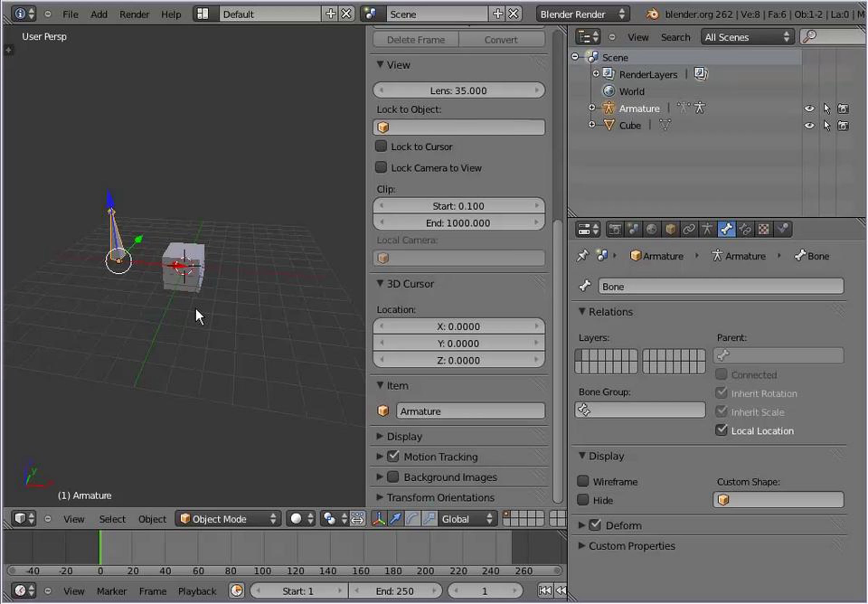Toggle the 3D manipulator widget in viewport header
868x604 pixels.
coord(378,519)
